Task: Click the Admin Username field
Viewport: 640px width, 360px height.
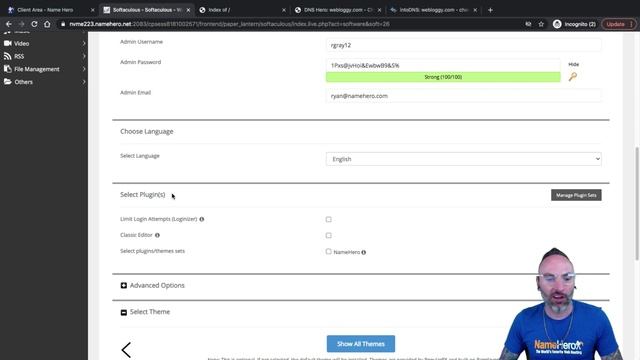Action: tap(463, 45)
